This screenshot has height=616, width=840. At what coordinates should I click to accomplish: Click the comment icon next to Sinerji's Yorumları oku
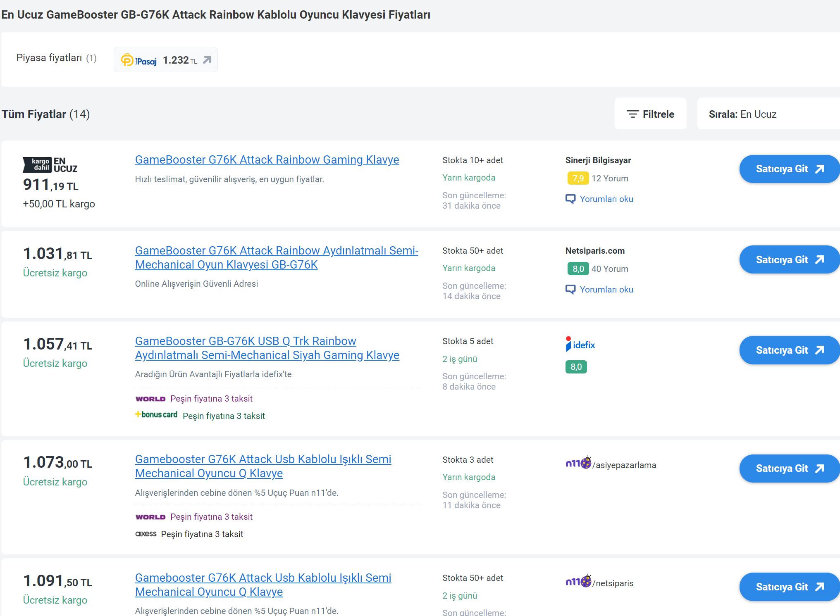570,199
